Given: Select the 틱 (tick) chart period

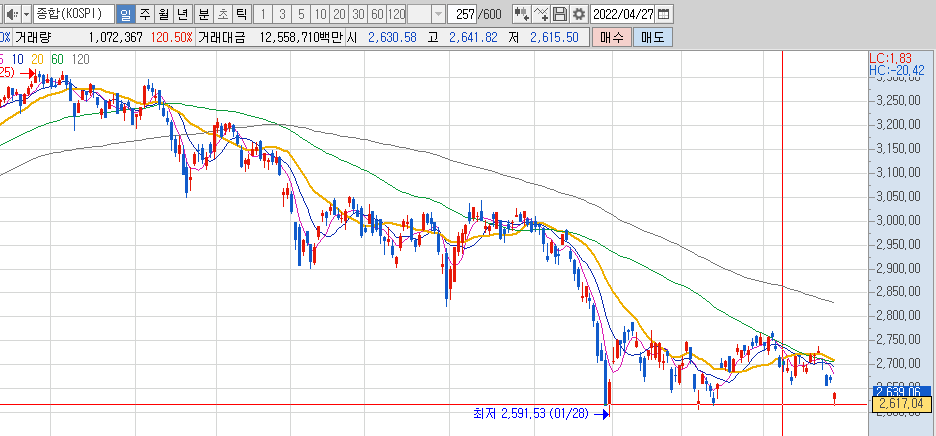Looking at the screenshot, I should click(x=242, y=13).
